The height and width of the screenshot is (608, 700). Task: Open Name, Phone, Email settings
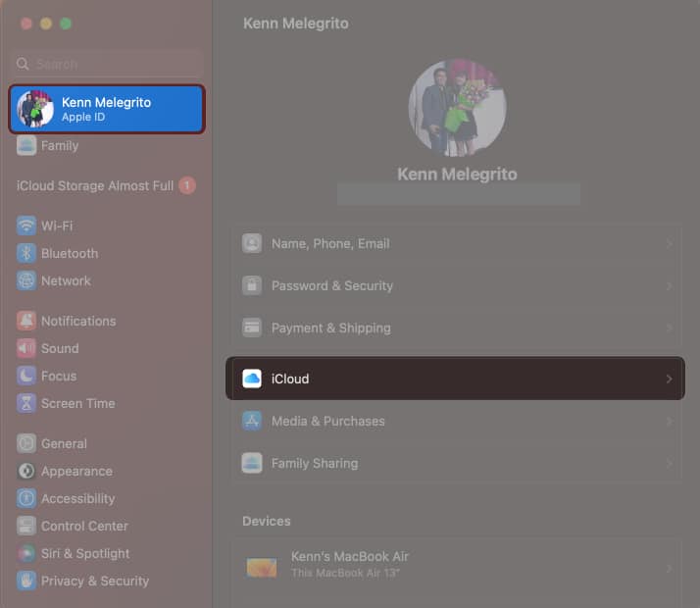pos(456,243)
